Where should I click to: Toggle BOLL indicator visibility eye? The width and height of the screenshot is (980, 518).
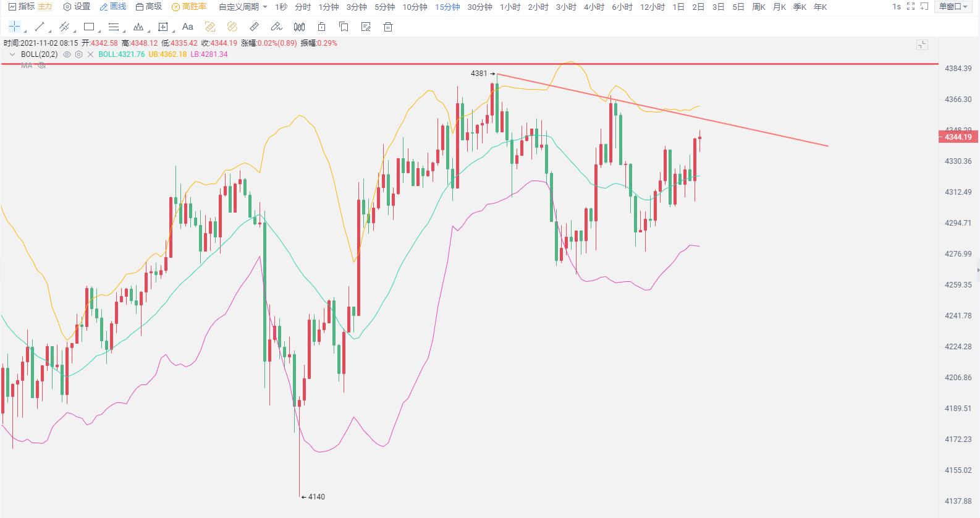tap(67, 54)
